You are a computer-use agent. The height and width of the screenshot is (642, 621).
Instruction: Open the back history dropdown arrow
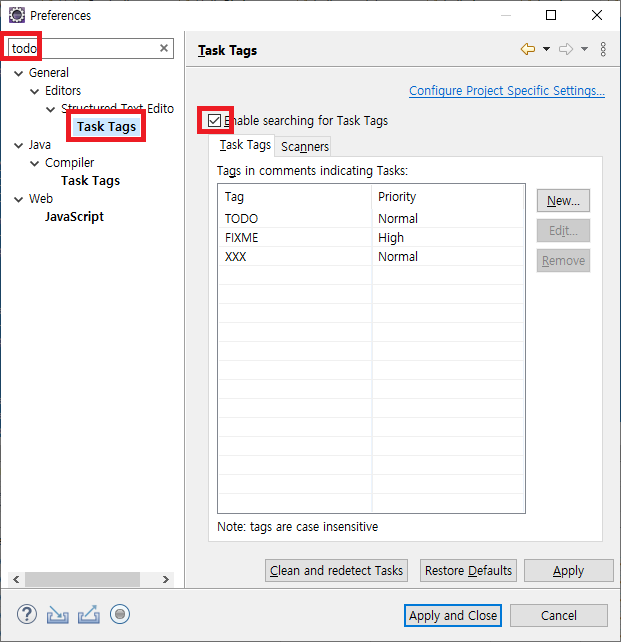point(546,49)
